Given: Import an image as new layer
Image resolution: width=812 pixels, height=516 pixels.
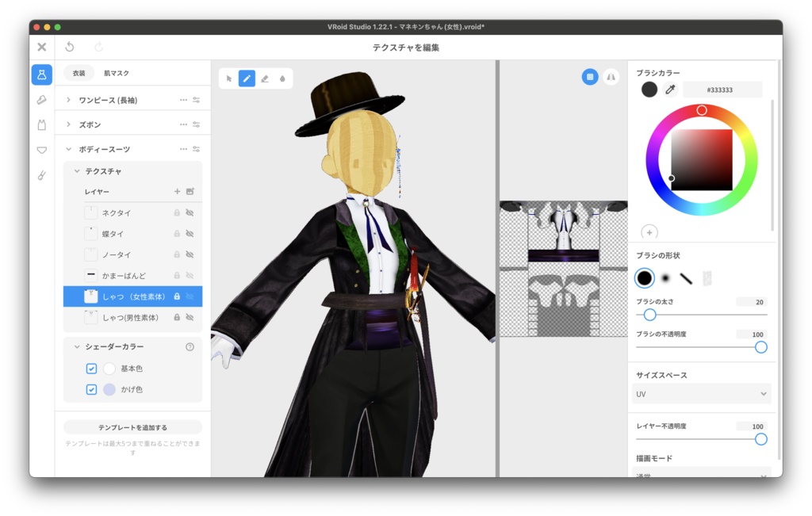Looking at the screenshot, I should (x=190, y=192).
